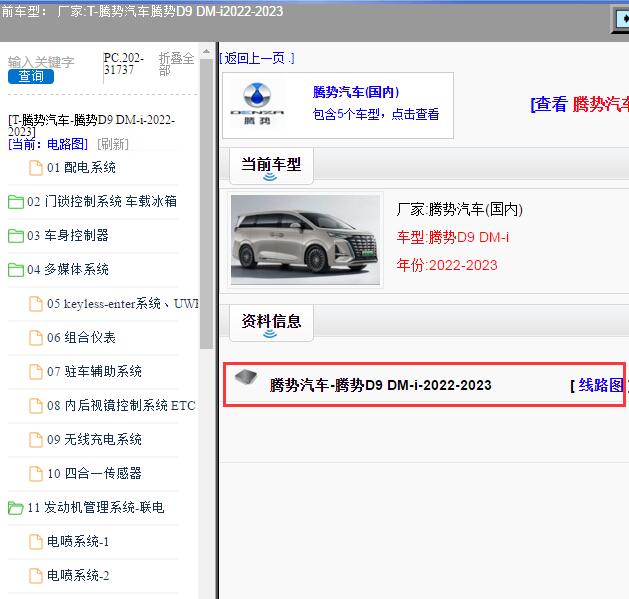
Task: Open 10 四合一传感器 entry
Action: tap(94, 473)
